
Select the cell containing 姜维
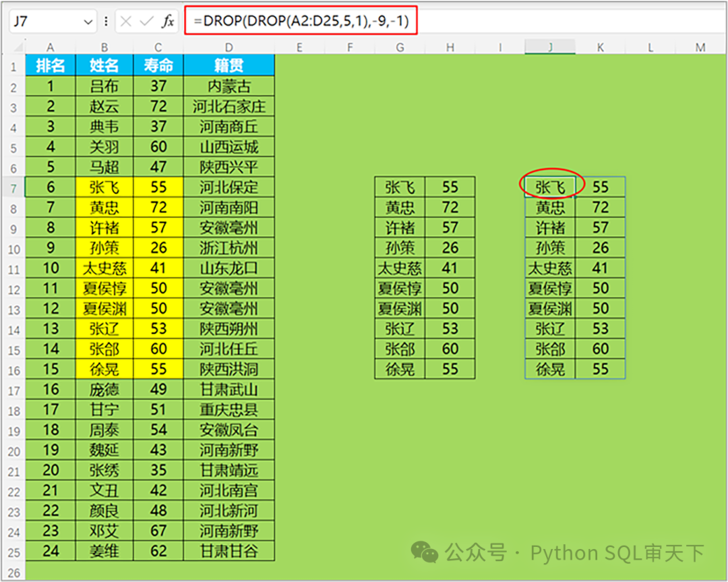click(x=104, y=551)
